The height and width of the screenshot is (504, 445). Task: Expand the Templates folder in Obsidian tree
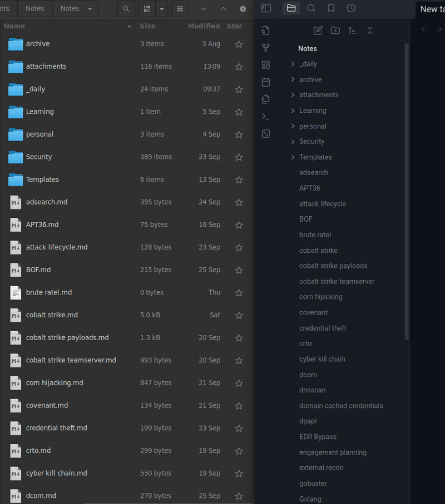click(x=293, y=157)
